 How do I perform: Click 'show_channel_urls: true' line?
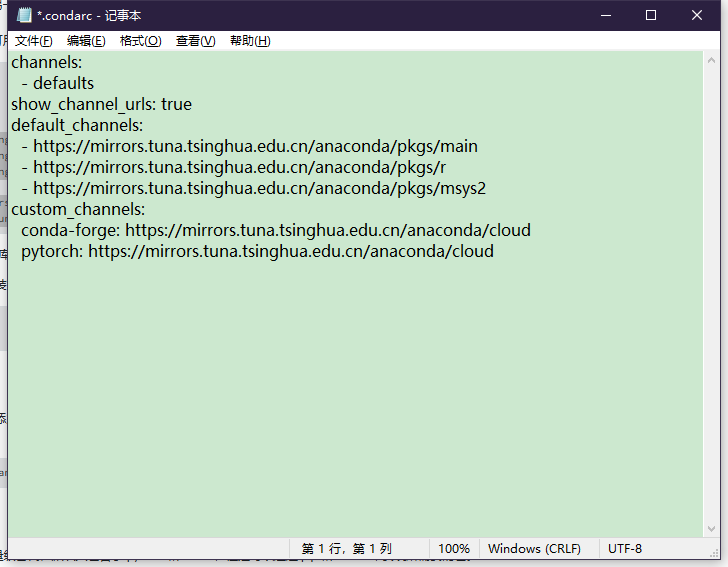pos(101,104)
